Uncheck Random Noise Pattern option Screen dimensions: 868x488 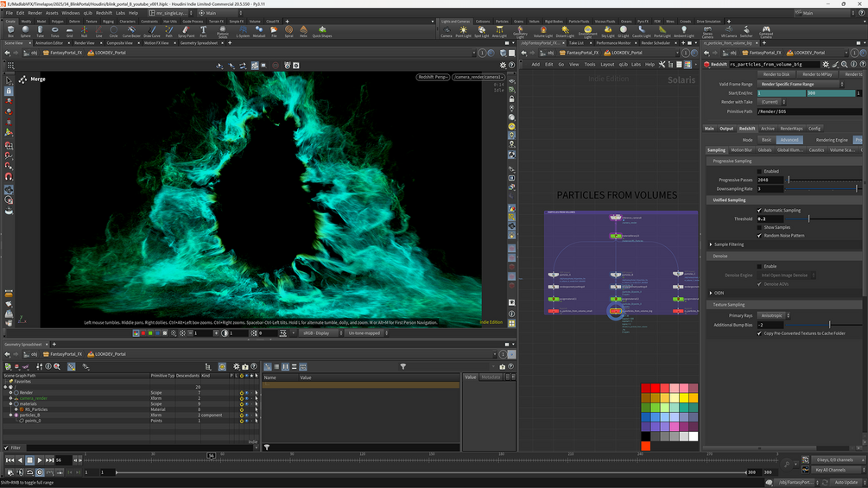point(759,235)
